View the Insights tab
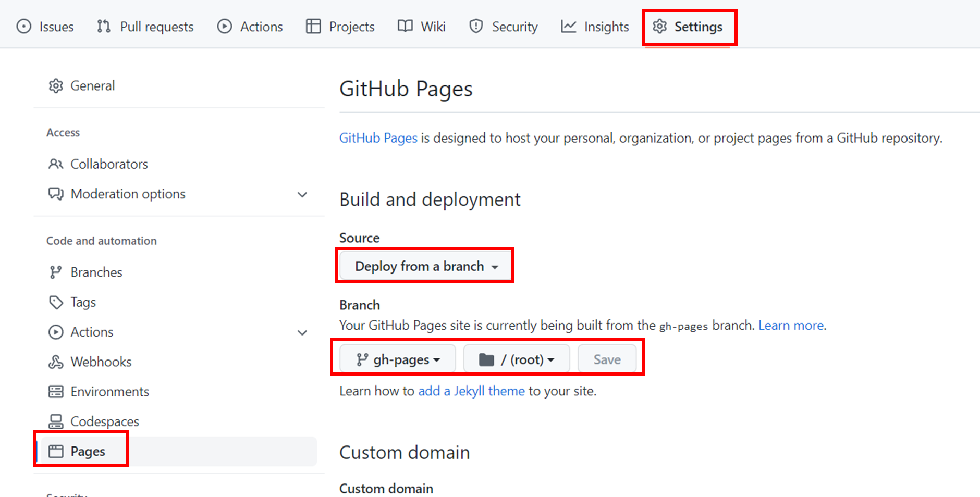This screenshot has width=980, height=497. click(x=595, y=27)
